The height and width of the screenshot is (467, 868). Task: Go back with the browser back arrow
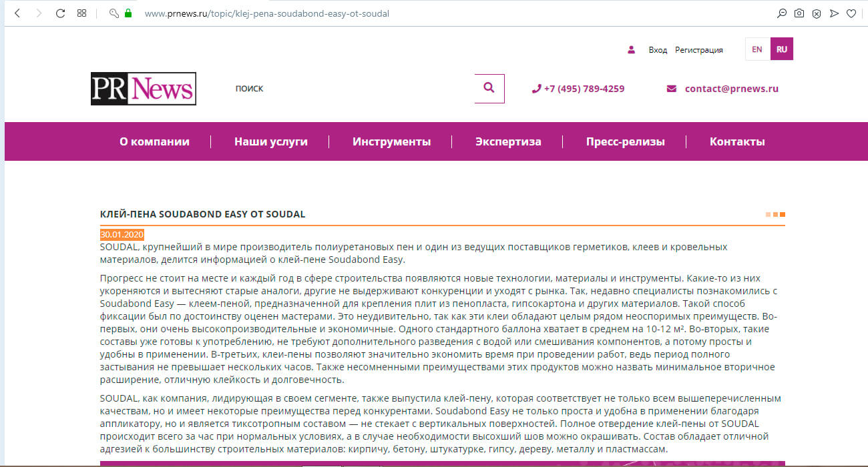tap(17, 13)
